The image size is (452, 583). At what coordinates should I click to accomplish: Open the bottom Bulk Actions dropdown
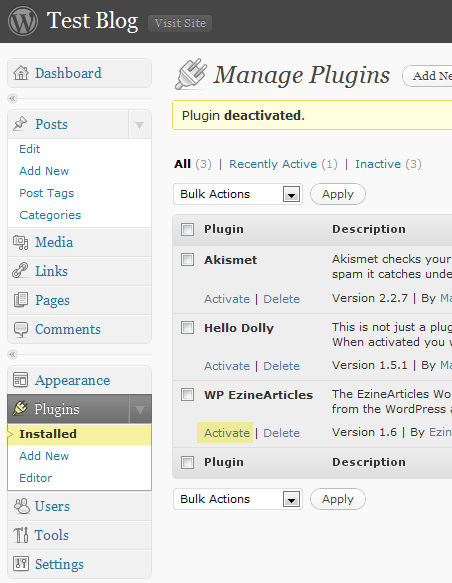(x=238, y=499)
